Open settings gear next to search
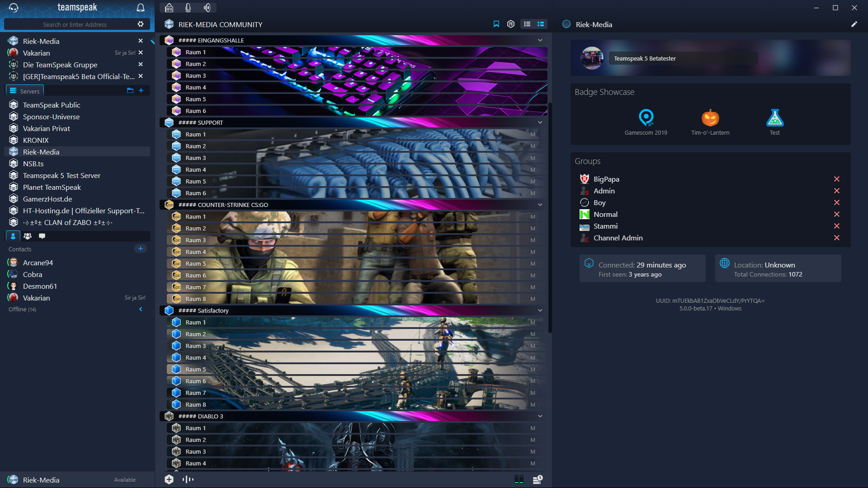Screen dimensions: 868x488 click(141, 24)
